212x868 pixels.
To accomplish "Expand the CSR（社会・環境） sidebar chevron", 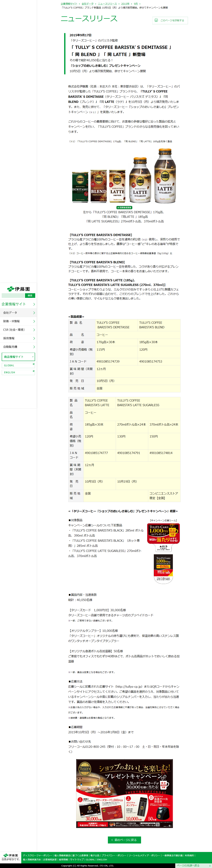I will tap(34, 330).
